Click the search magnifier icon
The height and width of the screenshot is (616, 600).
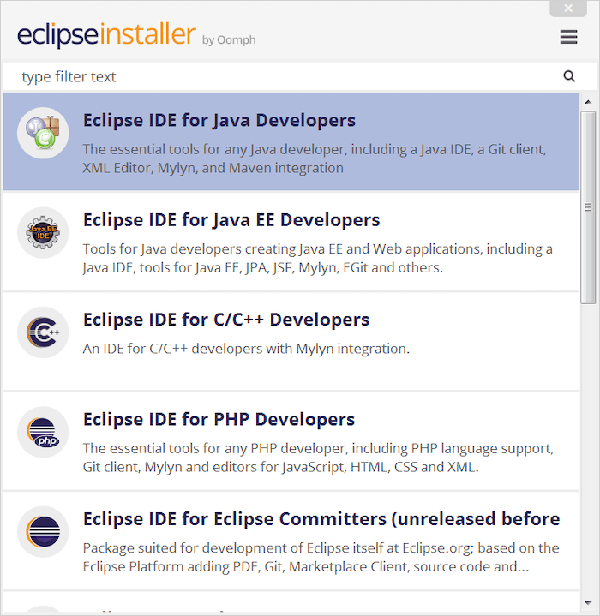pyautogui.click(x=569, y=76)
